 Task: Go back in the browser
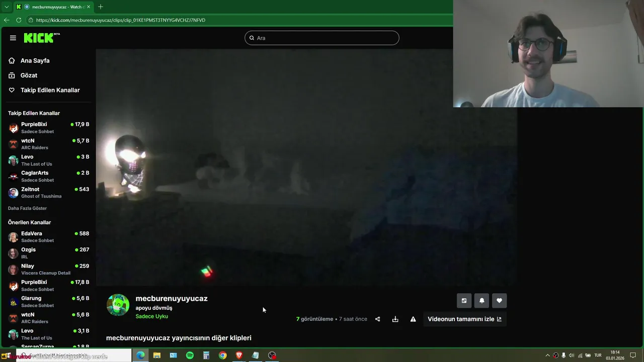tap(7, 20)
